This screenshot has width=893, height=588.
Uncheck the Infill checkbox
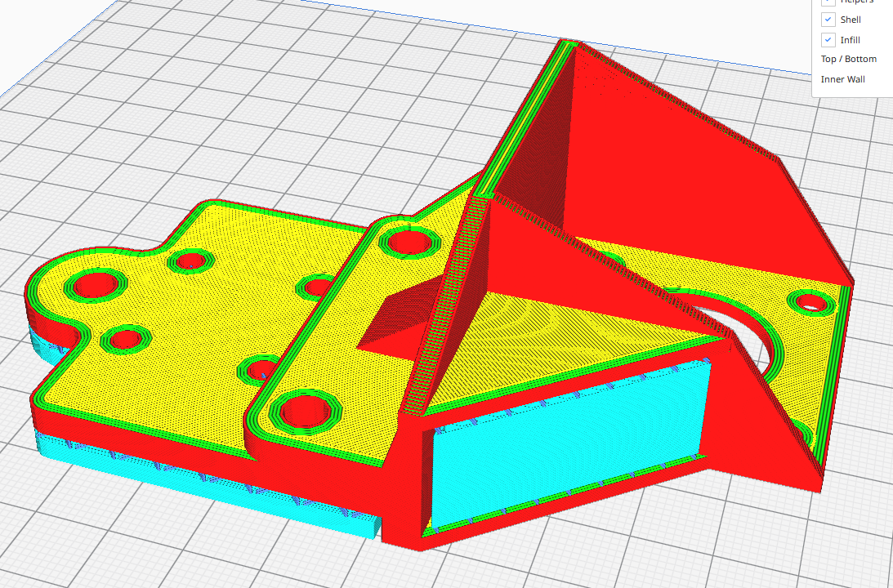click(828, 40)
